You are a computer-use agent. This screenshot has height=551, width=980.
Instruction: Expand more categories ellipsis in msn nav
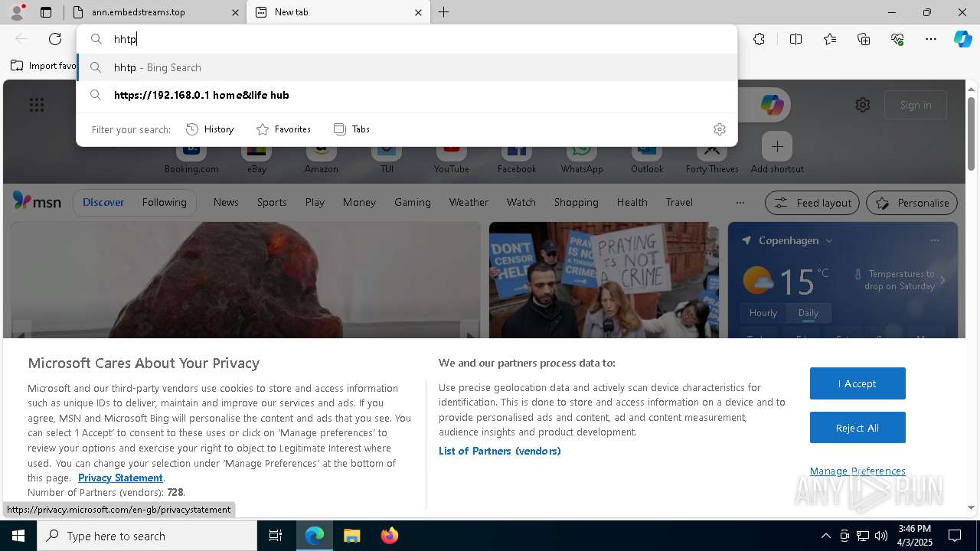click(740, 203)
